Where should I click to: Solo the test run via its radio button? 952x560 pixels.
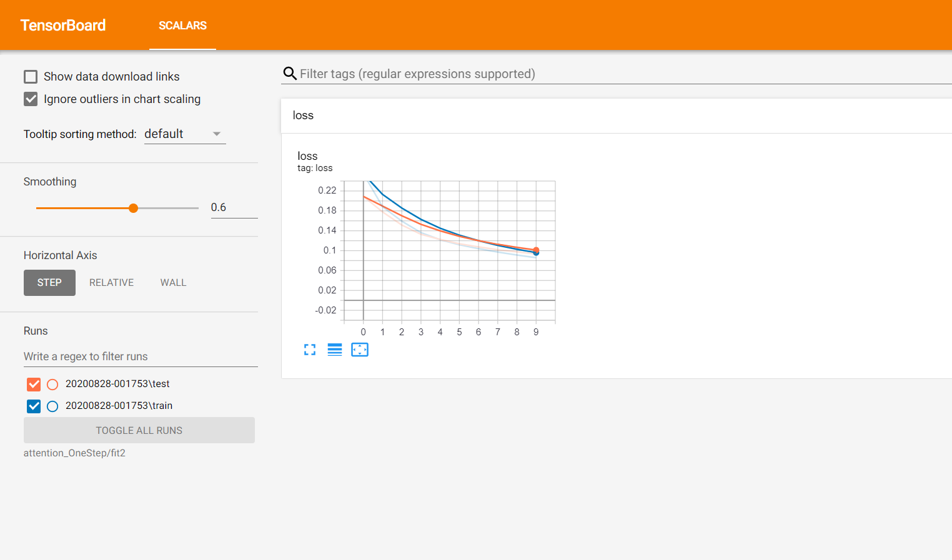coord(52,384)
